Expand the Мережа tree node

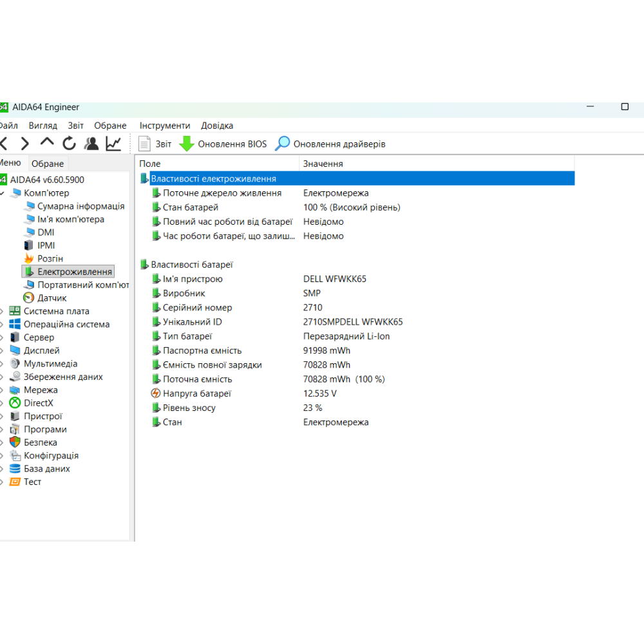(x=2, y=390)
